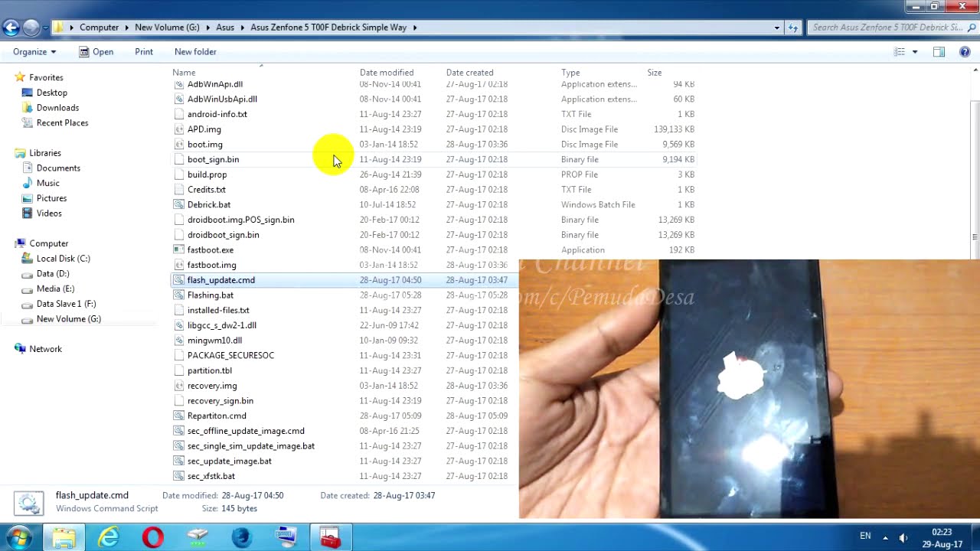This screenshot has width=980, height=551.
Task: Expand dropdown after Asus Zenfone 5 breadcrumb
Action: point(415,28)
